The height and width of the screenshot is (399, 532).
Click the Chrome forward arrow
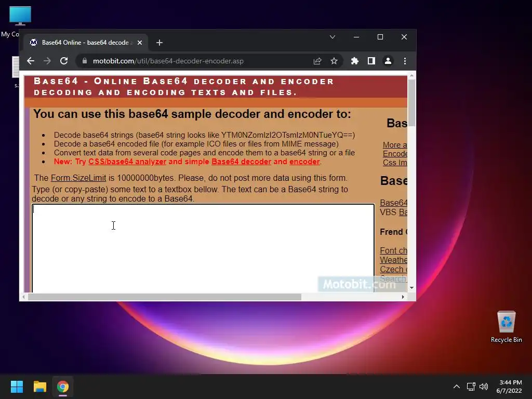click(47, 61)
